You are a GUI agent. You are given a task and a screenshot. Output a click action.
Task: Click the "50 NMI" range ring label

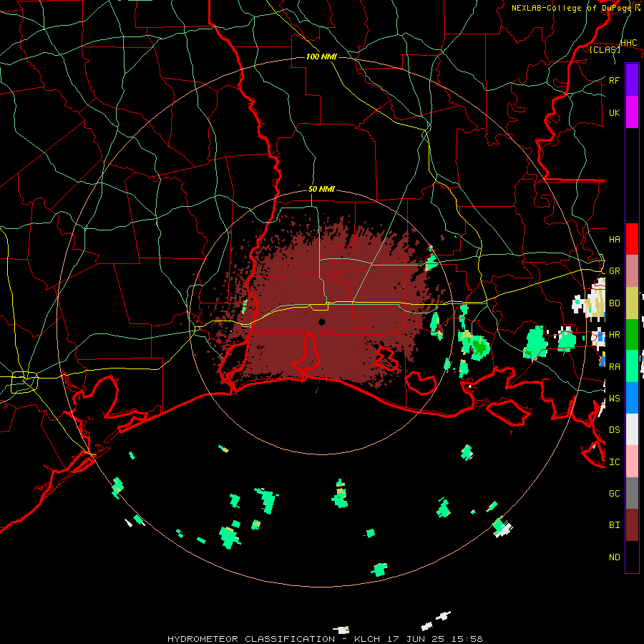[x=321, y=189]
